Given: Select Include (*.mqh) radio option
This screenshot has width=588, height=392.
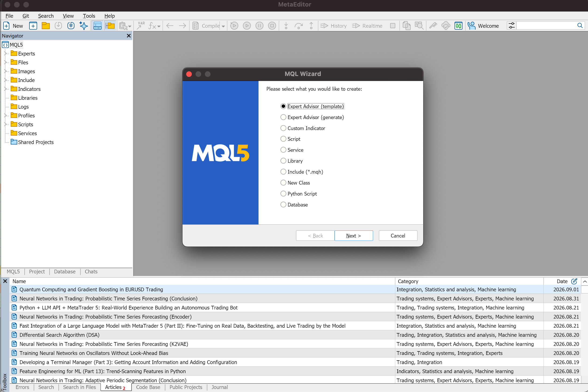Looking at the screenshot, I should click(283, 172).
